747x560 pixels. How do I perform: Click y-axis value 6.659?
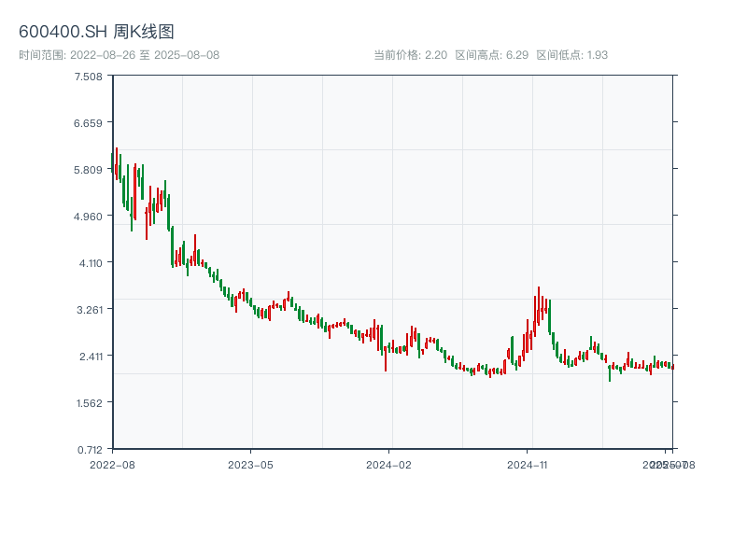point(88,123)
